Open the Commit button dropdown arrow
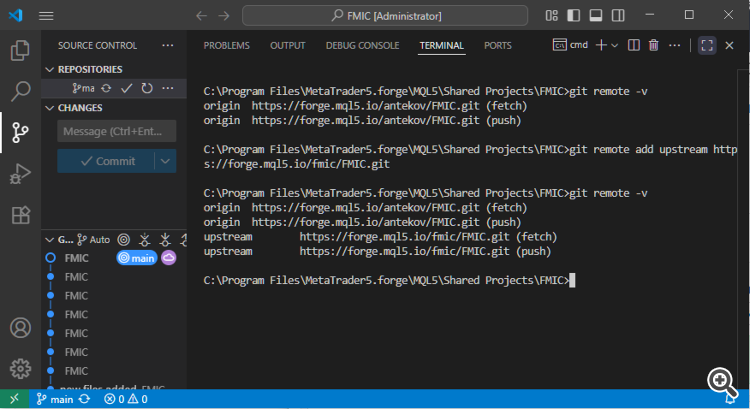 pyautogui.click(x=165, y=161)
